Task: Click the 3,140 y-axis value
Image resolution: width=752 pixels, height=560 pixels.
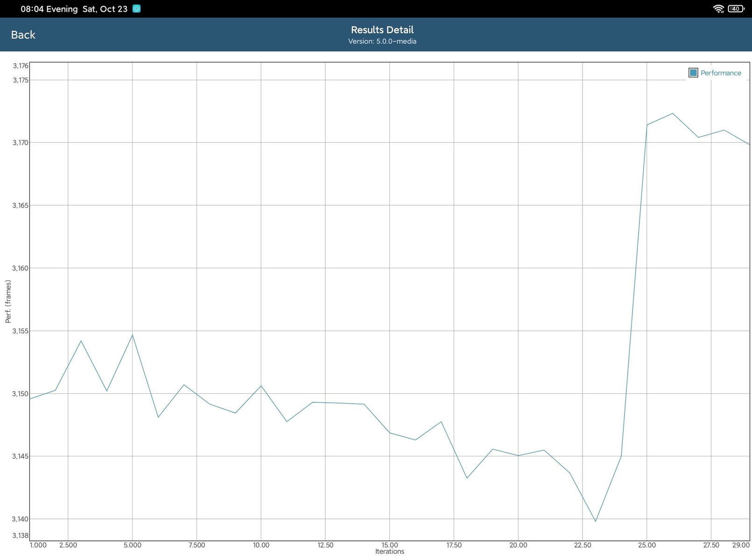Action: point(21,519)
